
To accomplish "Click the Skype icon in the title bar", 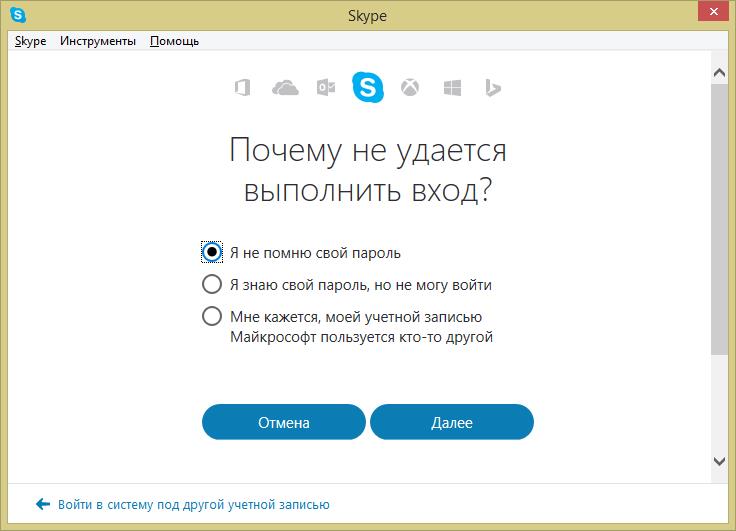I will click(x=18, y=16).
